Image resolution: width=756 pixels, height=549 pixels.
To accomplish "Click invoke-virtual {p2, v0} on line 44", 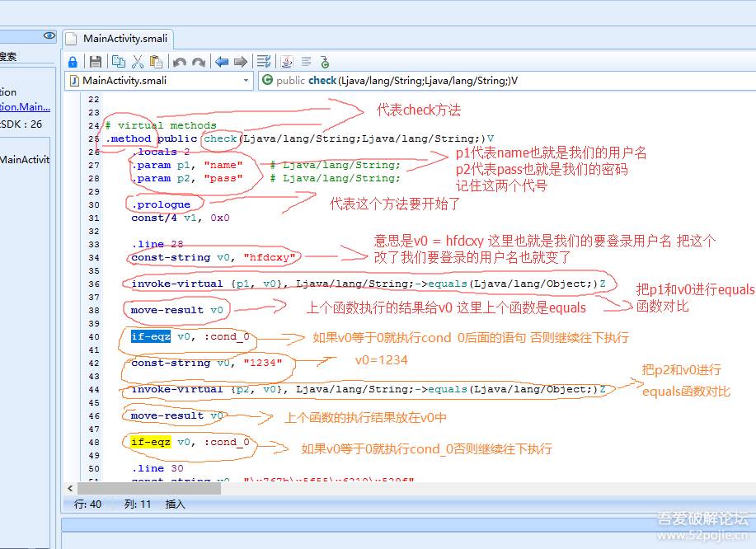I will pos(369,389).
